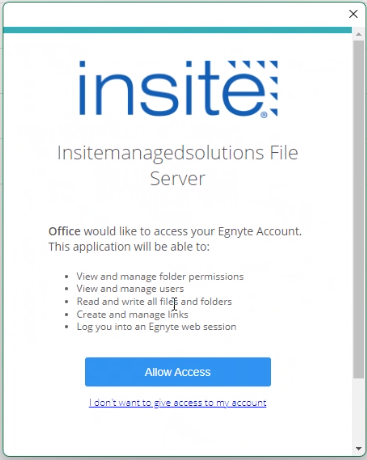Click "View and manage folder permissions" item
This screenshot has height=460, width=367.
(160, 276)
